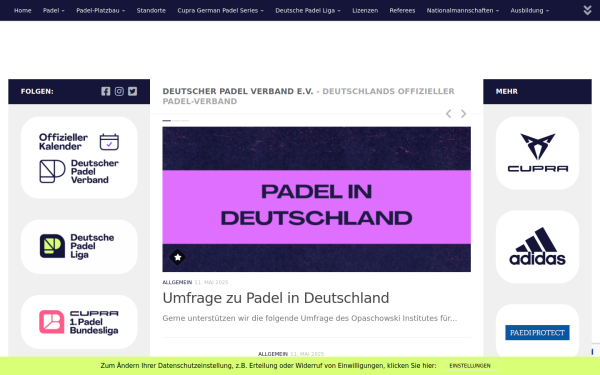Image resolution: width=600 pixels, height=375 pixels.
Task: Open the Standorte menu item
Action: tap(151, 10)
